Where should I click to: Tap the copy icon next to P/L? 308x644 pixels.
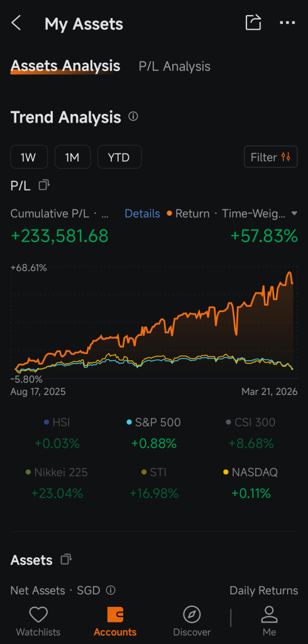(44, 185)
